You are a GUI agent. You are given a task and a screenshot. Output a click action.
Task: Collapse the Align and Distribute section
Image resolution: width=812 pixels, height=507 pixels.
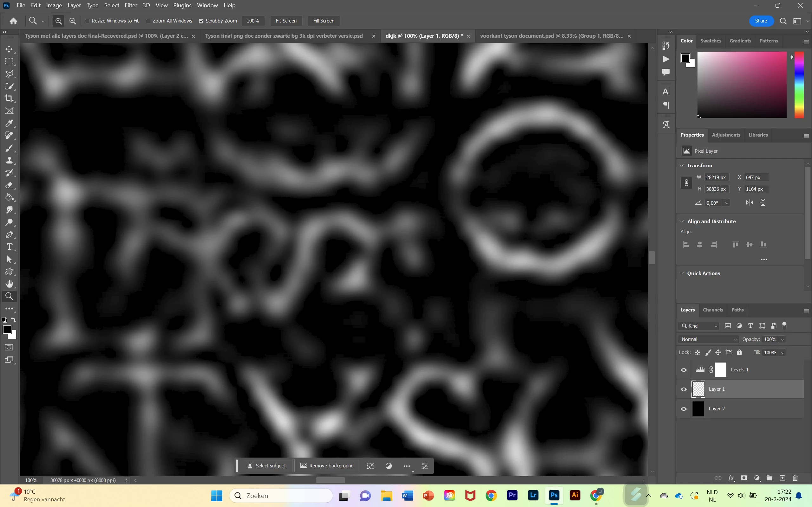click(681, 221)
